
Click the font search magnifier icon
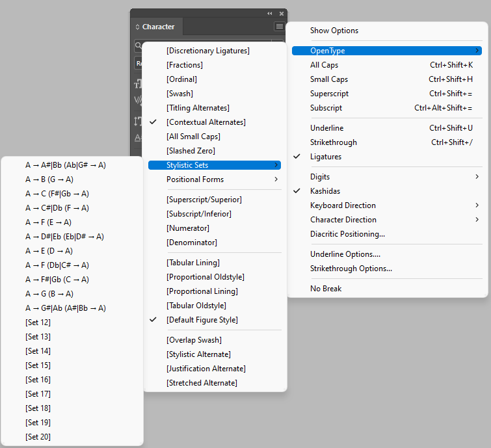click(x=138, y=46)
